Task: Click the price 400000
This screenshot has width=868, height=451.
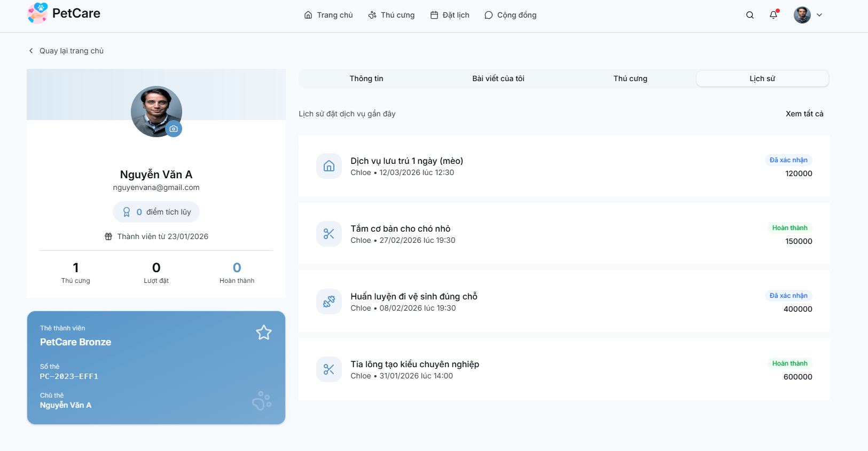Action: 798,309
